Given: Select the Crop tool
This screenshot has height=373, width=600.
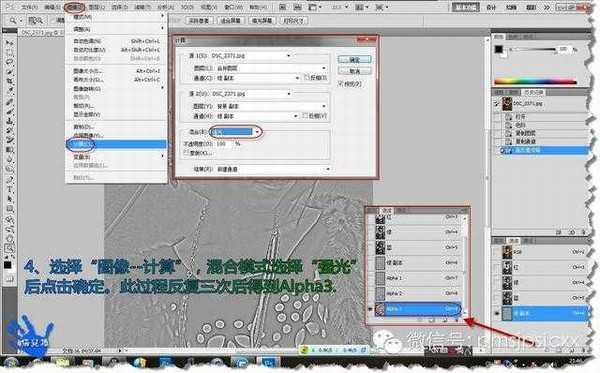Looking at the screenshot, I should coord(9,81).
